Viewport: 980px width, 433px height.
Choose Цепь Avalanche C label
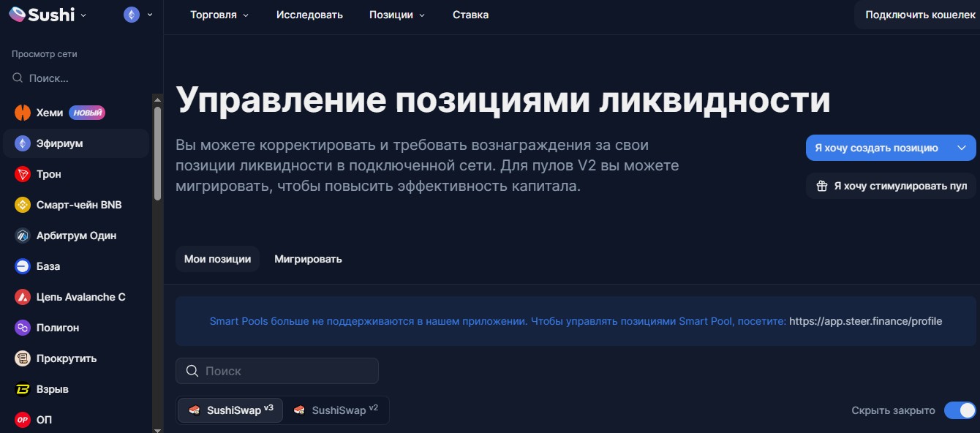click(81, 297)
